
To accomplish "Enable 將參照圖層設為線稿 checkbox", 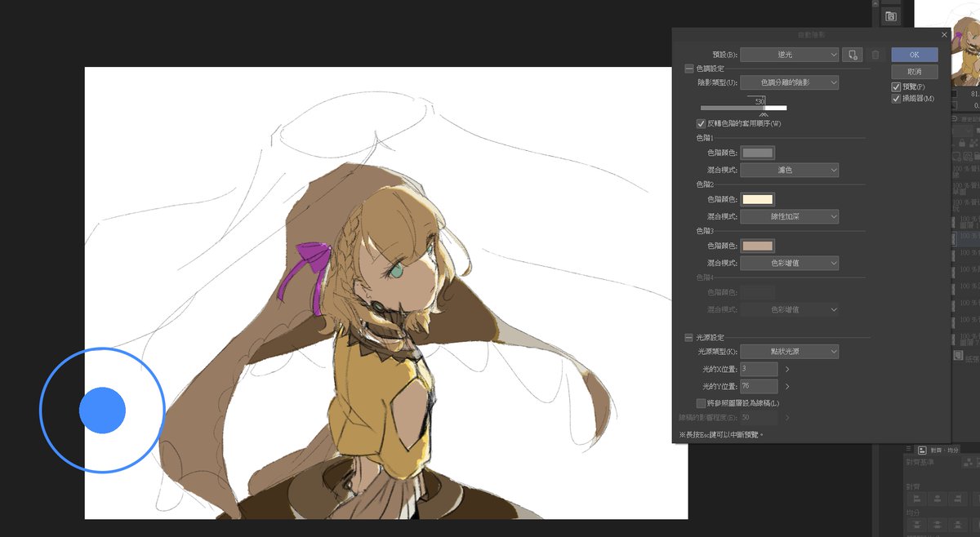I will (x=701, y=403).
